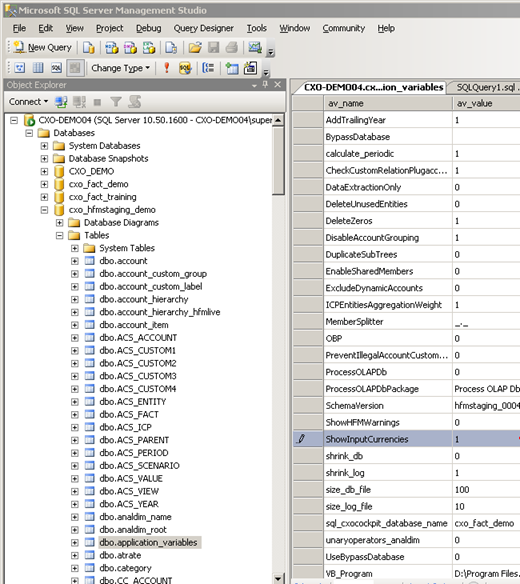Screen dimensions: 520x584
Task: Close the Object Explorer panel
Action: 278,85
